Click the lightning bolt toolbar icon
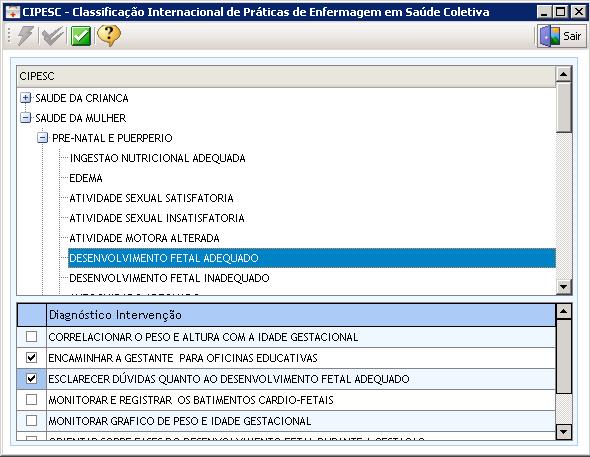 click(x=25, y=36)
